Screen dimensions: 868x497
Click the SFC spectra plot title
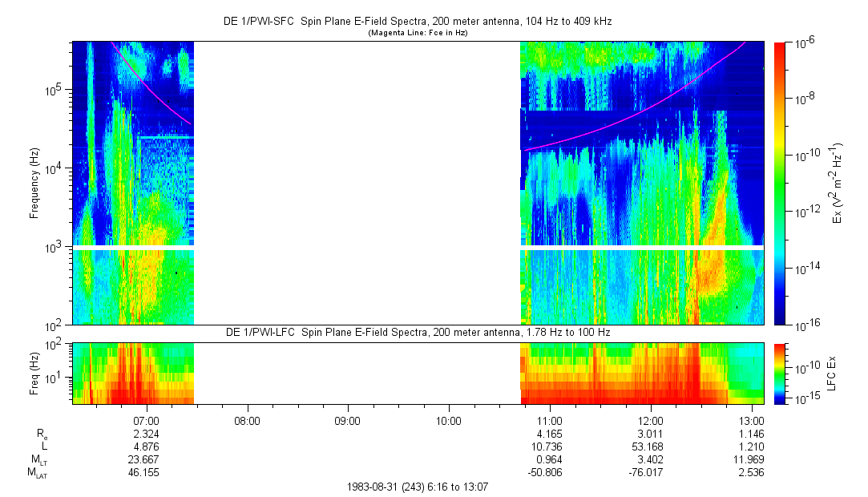(x=417, y=22)
